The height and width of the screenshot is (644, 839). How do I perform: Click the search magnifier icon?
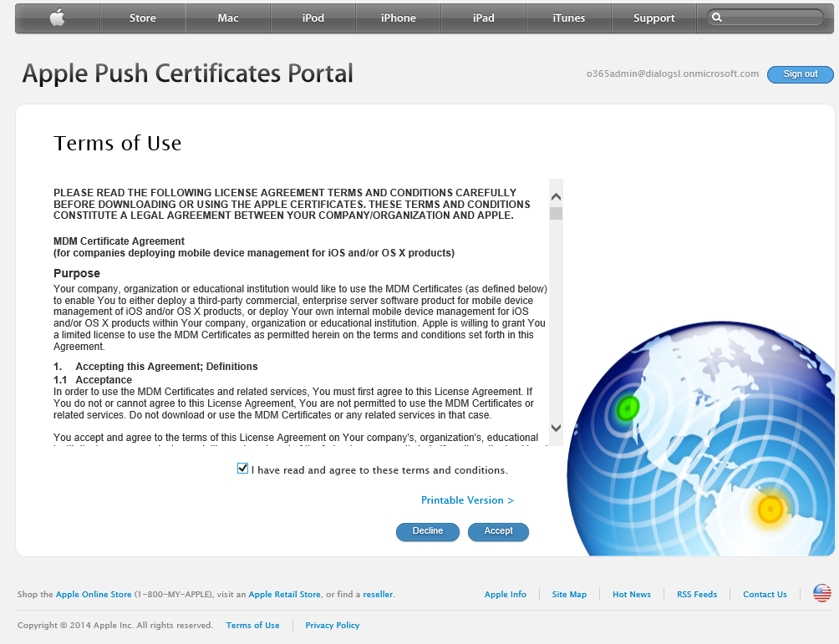click(717, 18)
